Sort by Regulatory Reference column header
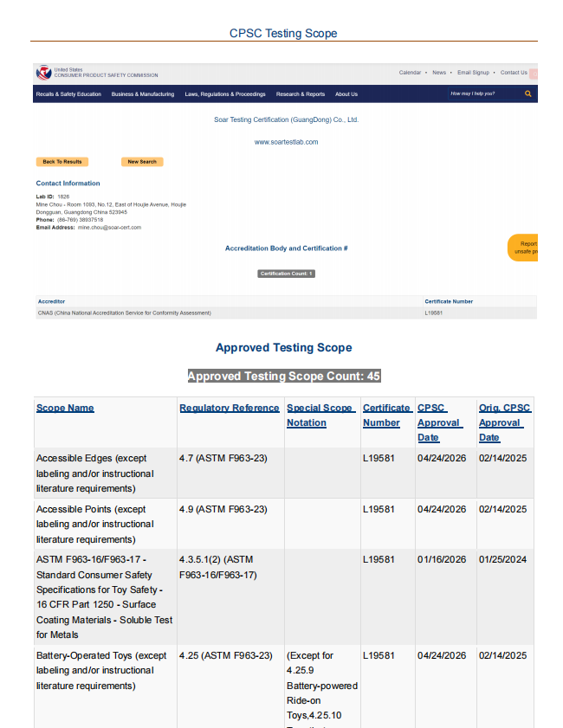 pyautogui.click(x=230, y=408)
